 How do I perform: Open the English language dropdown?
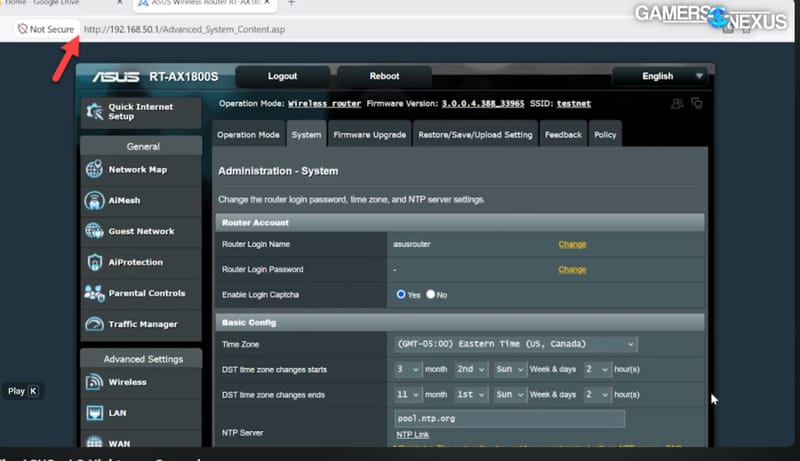(x=659, y=76)
